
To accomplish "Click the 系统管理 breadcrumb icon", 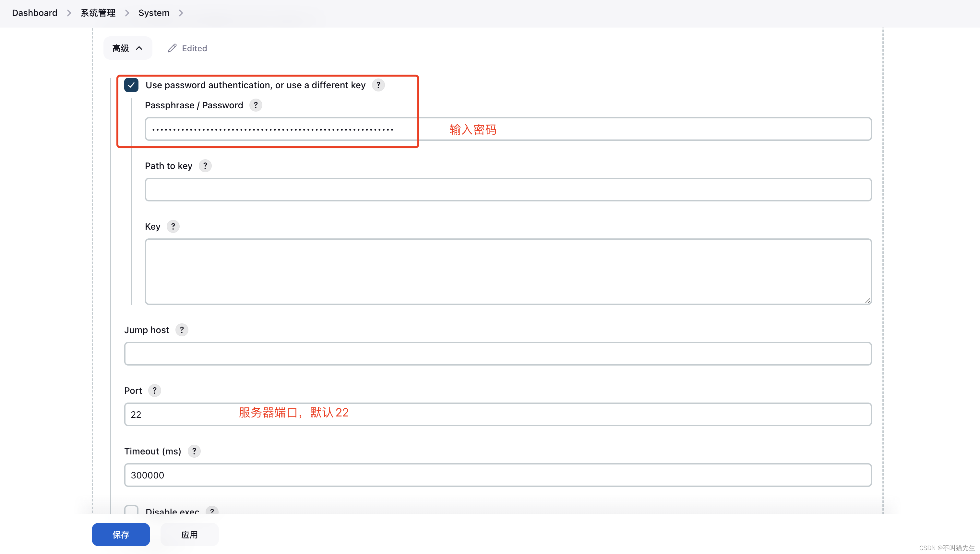I will tap(98, 12).
